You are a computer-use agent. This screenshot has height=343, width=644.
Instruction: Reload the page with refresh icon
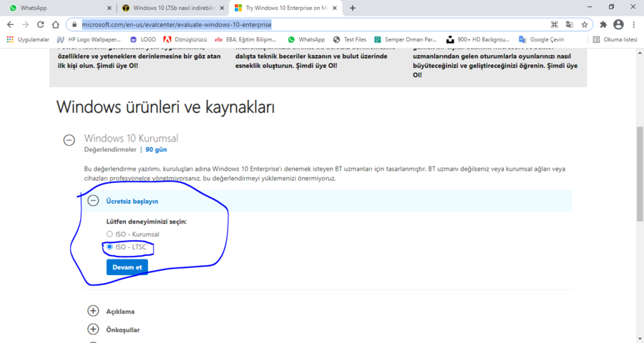click(40, 24)
